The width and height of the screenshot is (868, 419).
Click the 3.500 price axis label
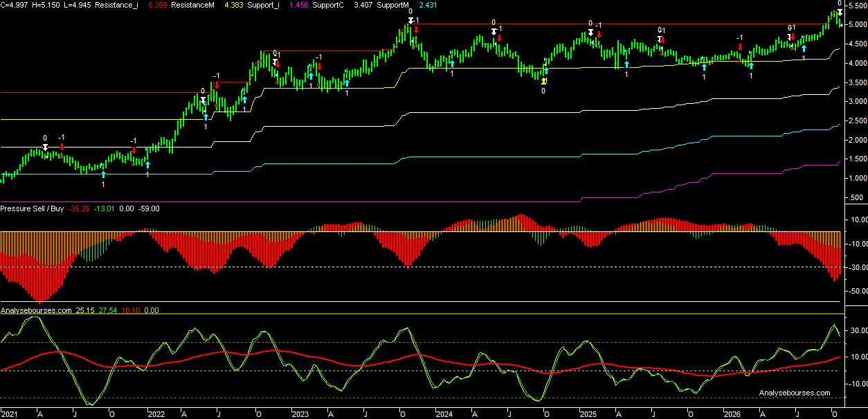(x=856, y=82)
